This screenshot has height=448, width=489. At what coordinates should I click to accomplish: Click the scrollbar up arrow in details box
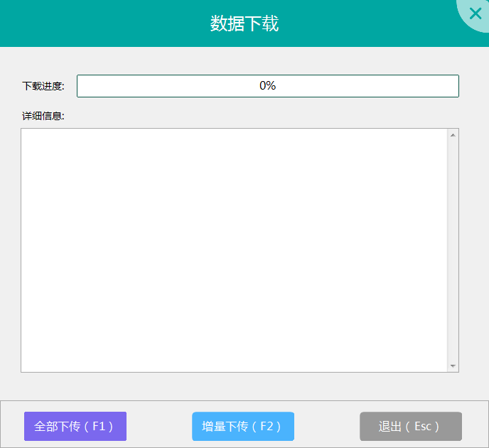tap(453, 135)
